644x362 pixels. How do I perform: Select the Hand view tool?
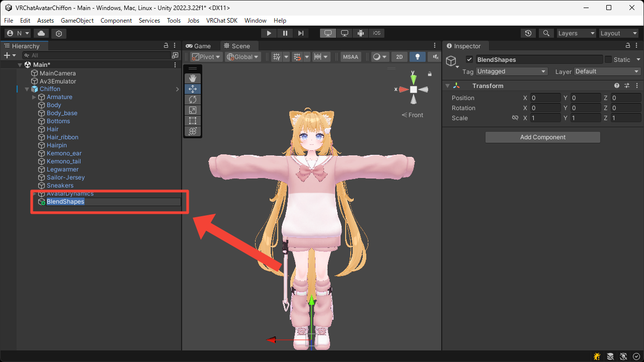(192, 78)
